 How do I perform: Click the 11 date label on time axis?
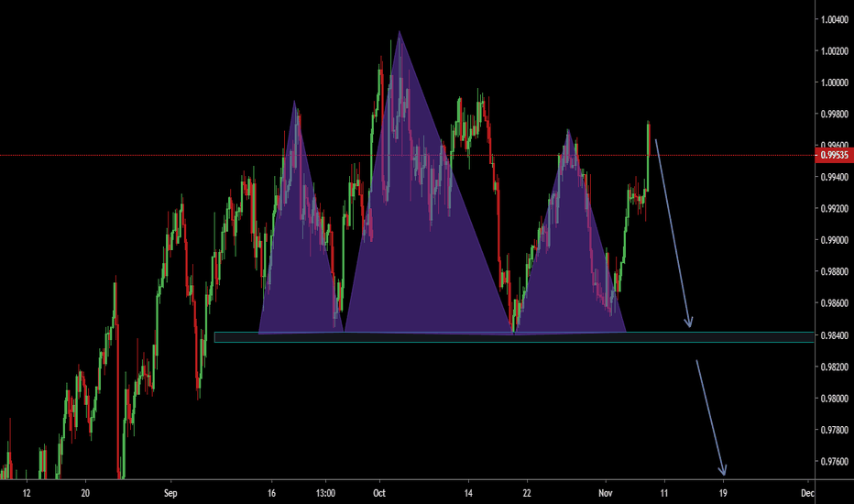tap(664, 493)
